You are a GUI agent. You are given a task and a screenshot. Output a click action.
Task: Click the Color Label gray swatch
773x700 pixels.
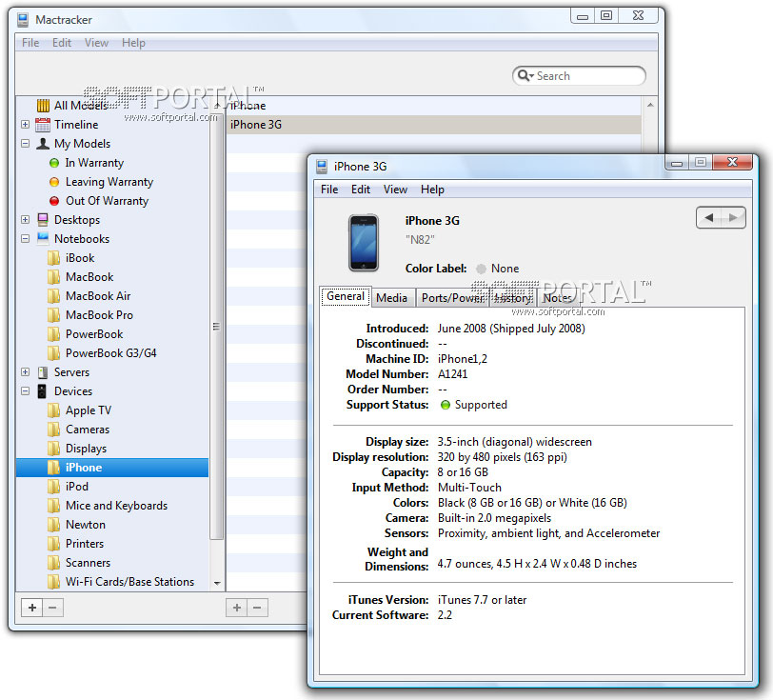click(481, 269)
